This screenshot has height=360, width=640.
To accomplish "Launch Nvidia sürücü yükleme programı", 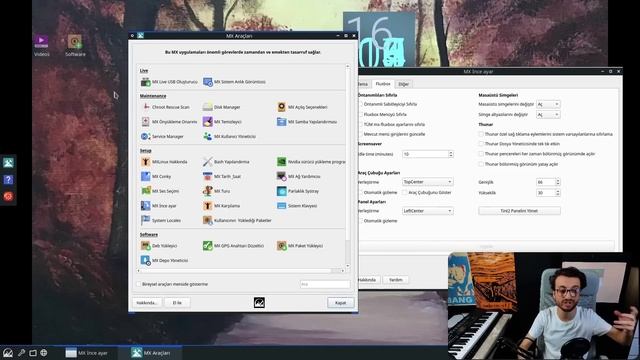I will (311, 162).
